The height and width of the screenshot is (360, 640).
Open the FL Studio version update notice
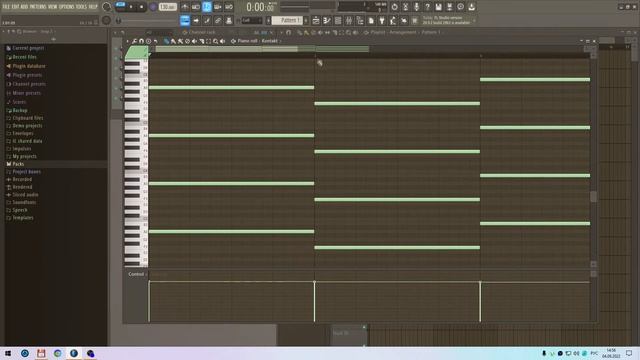coord(446,20)
